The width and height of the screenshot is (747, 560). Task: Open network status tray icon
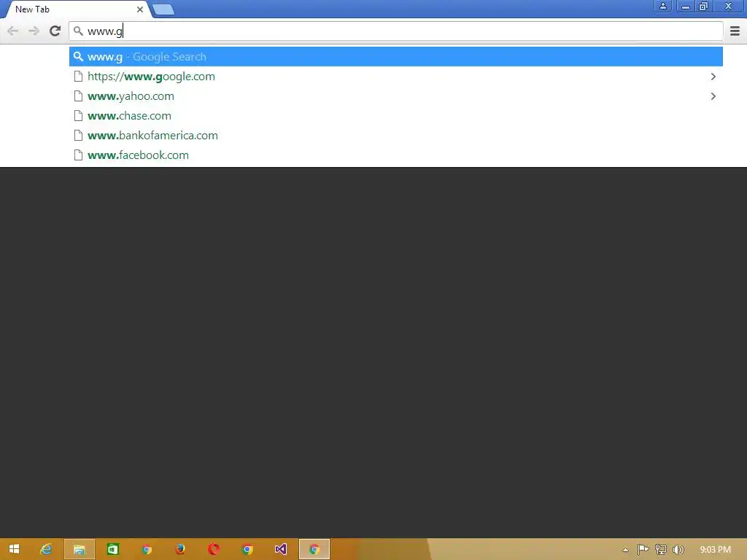pos(661,550)
